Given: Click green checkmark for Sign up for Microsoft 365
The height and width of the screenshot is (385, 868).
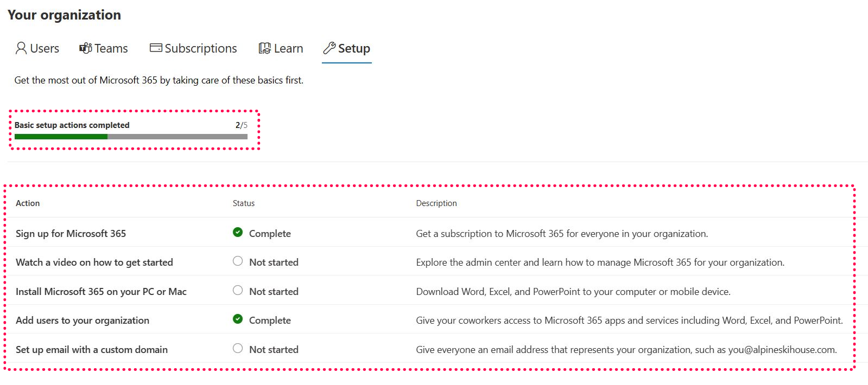Looking at the screenshot, I should pyautogui.click(x=238, y=233).
